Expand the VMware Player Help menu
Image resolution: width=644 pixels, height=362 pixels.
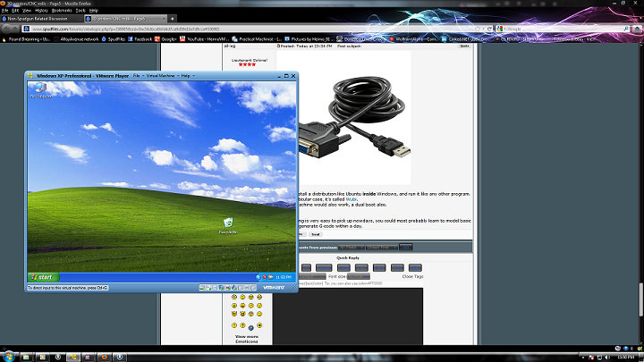(185, 76)
